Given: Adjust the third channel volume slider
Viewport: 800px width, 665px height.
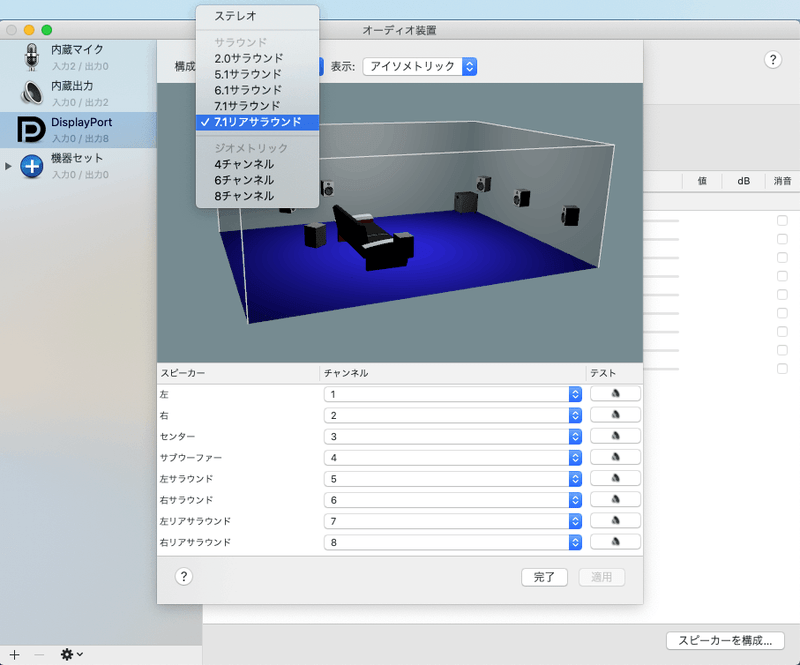Looking at the screenshot, I should (x=661, y=257).
